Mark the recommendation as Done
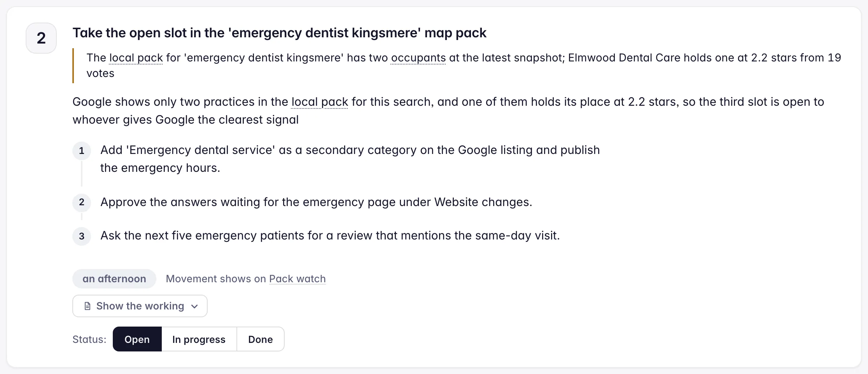Screen dimensions: 868x374 tap(261, 339)
